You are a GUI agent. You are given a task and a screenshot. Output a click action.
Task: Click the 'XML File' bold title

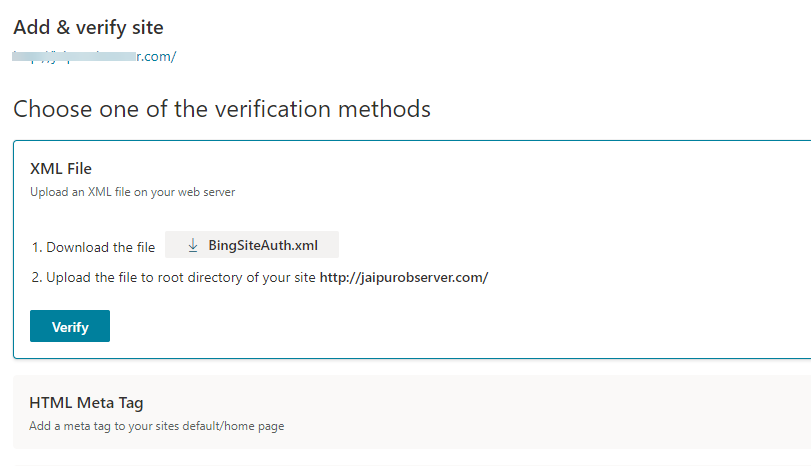(61, 169)
